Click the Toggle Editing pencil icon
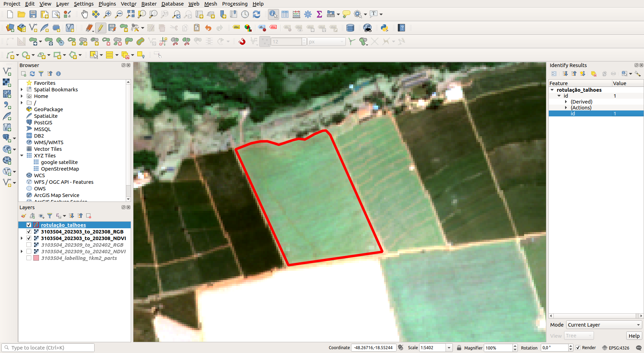The image size is (644, 353). (x=100, y=28)
